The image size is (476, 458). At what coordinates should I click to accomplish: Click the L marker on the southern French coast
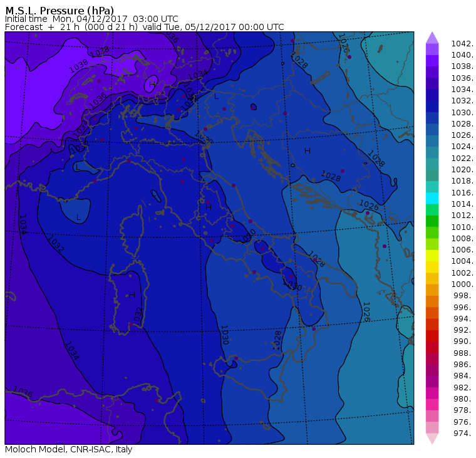(78, 167)
